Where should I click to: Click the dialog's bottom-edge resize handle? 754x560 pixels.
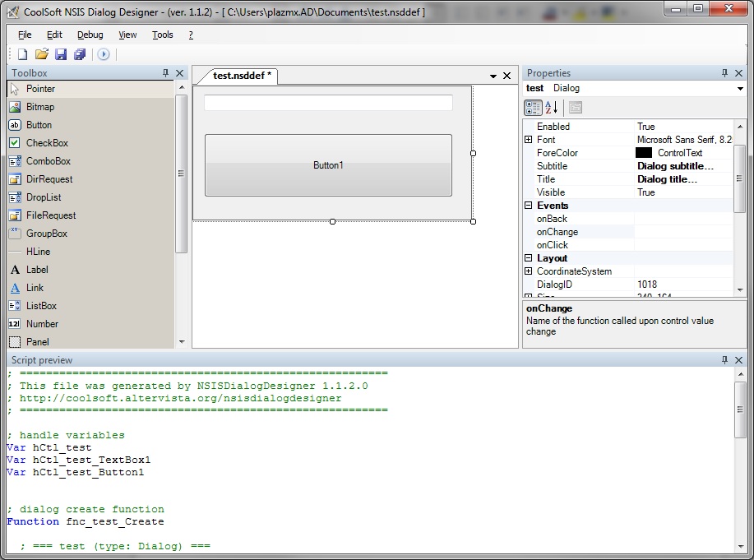pyautogui.click(x=332, y=221)
